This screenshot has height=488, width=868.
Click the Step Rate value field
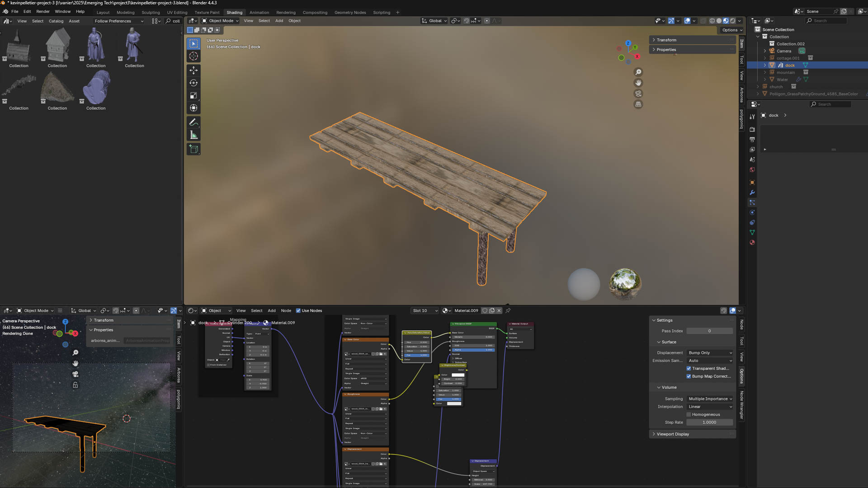[x=709, y=422]
